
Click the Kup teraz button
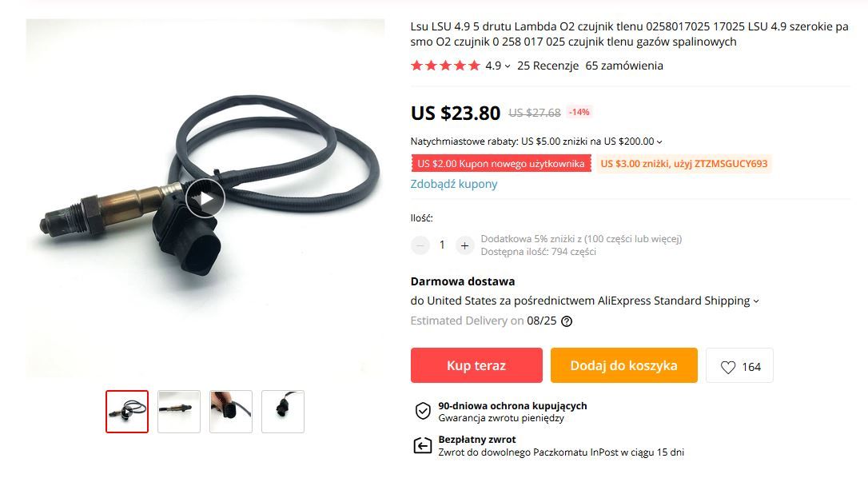coord(476,365)
